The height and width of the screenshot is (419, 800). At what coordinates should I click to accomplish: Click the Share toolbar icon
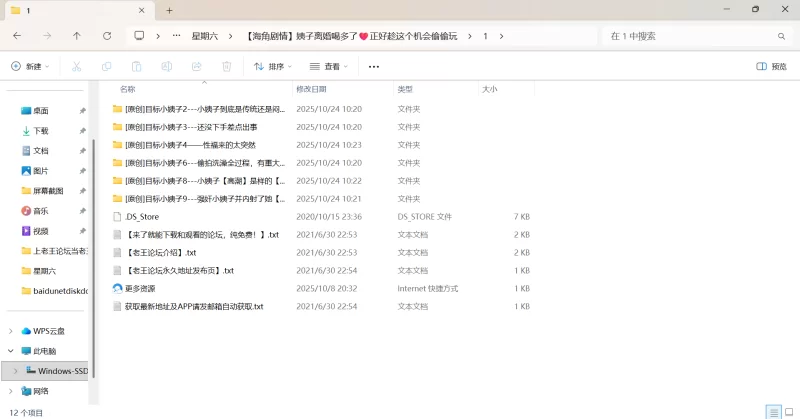pos(196,67)
